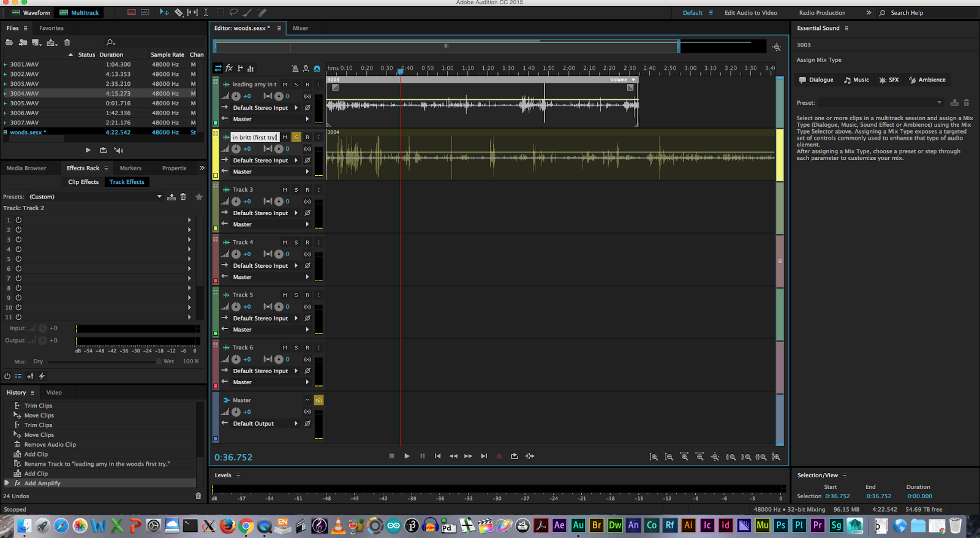Assign Dialogue mix type
This screenshot has height=538, width=980.
coord(816,80)
